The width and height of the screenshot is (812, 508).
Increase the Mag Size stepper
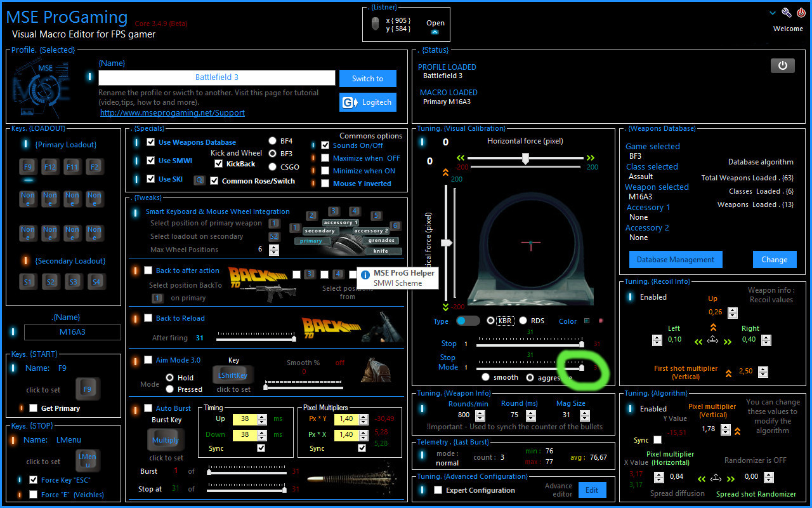584,412
